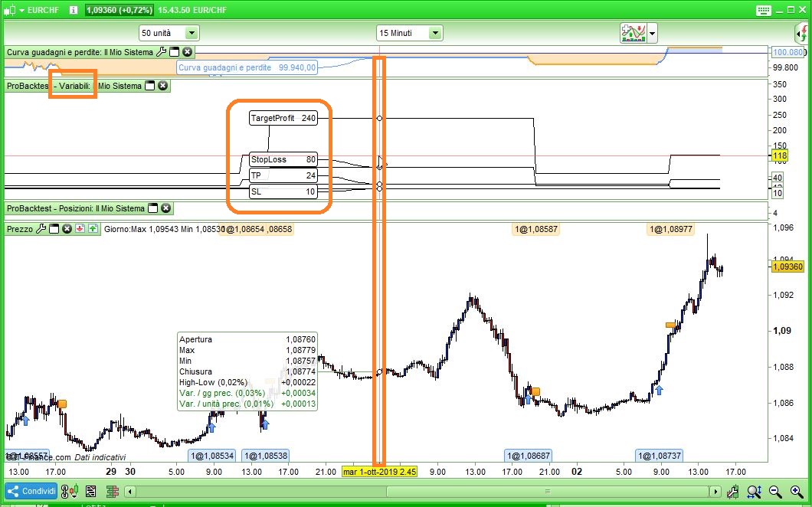Click the ProBacktest - Posizioni panel title
The height and width of the screenshot is (507, 812).
pos(76,208)
